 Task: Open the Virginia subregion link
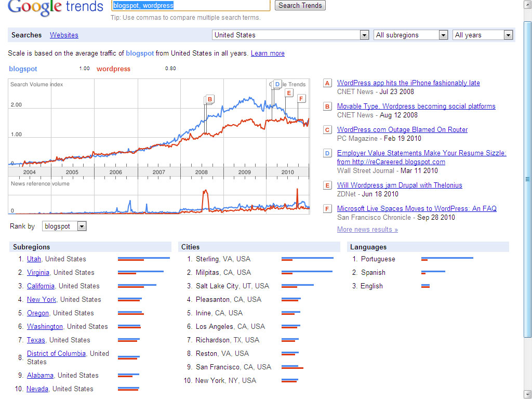(38, 272)
